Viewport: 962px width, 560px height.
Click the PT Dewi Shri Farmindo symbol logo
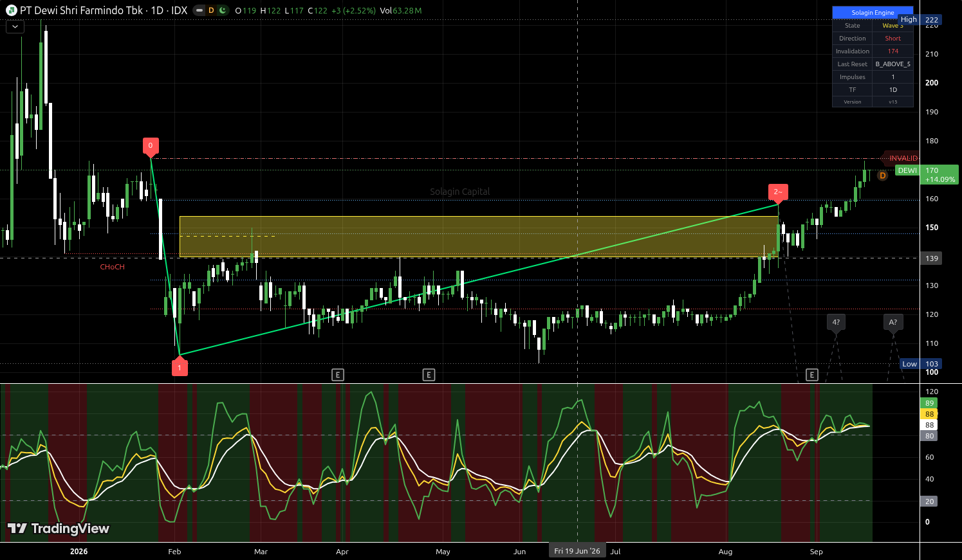coord(12,10)
